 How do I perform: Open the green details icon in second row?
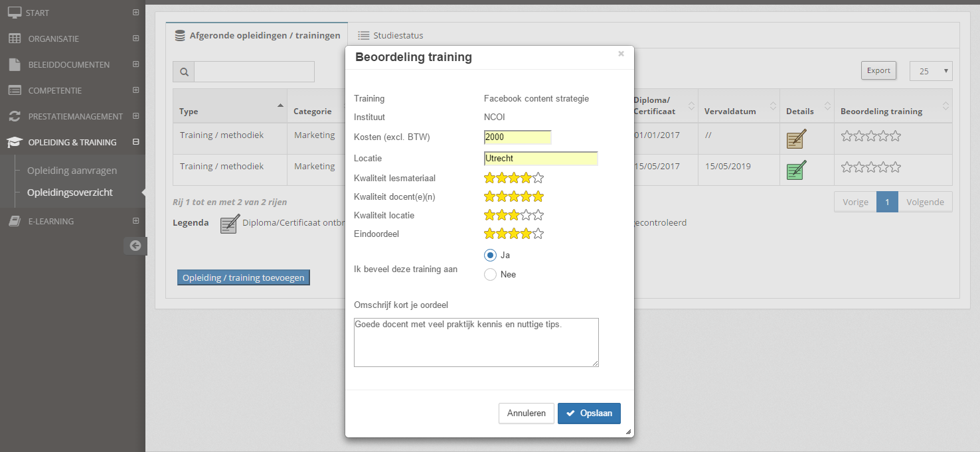[796, 170]
